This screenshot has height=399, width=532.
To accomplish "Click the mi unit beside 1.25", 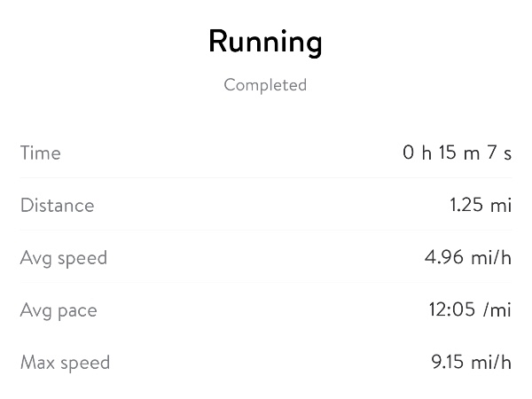I will (x=502, y=206).
